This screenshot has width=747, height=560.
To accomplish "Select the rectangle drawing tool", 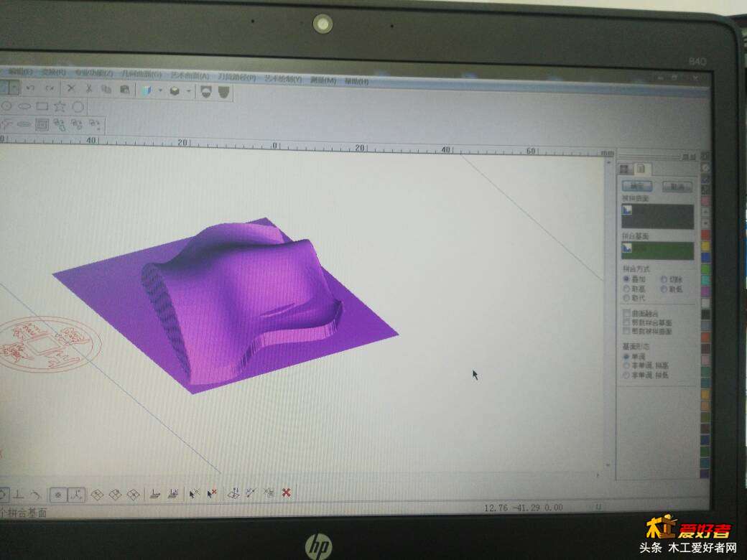I will pos(42,106).
